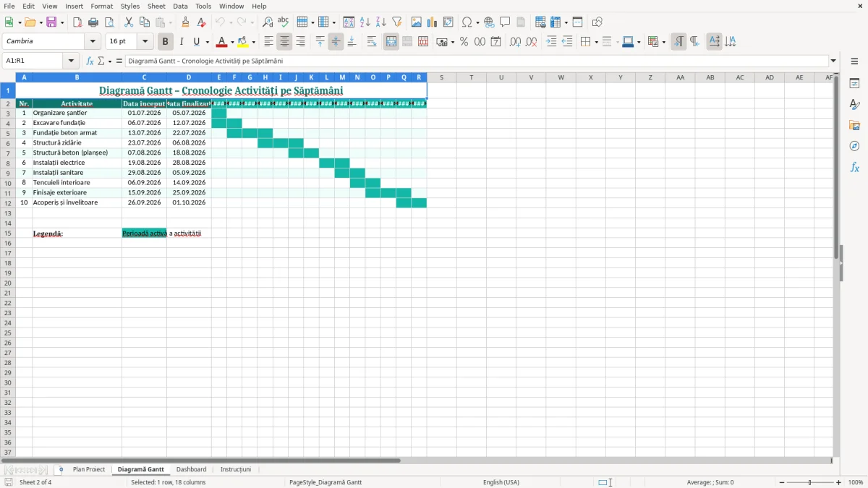
Task: Open the sidebar Gallery panel
Action: [854, 125]
